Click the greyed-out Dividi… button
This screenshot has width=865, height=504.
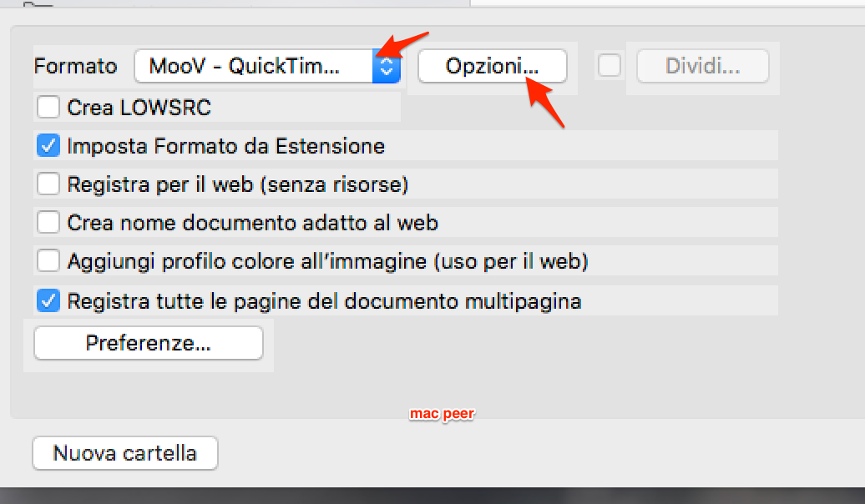(x=703, y=66)
